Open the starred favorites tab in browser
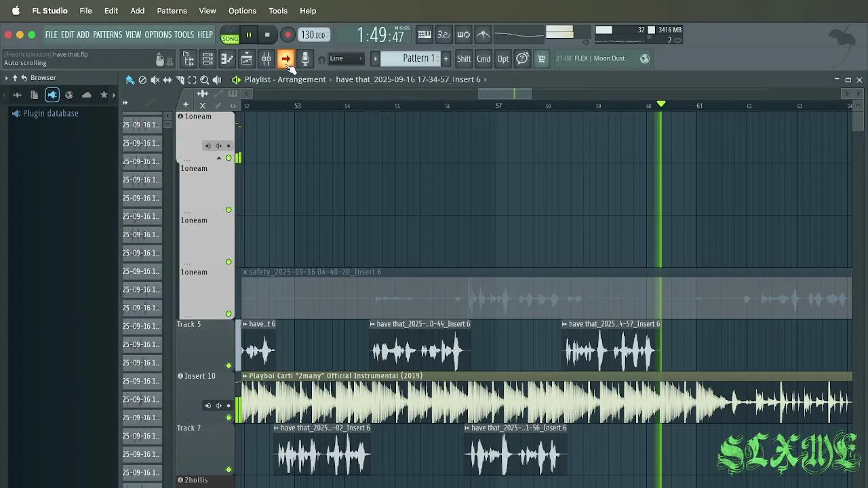The width and height of the screenshot is (868, 488). (x=104, y=95)
